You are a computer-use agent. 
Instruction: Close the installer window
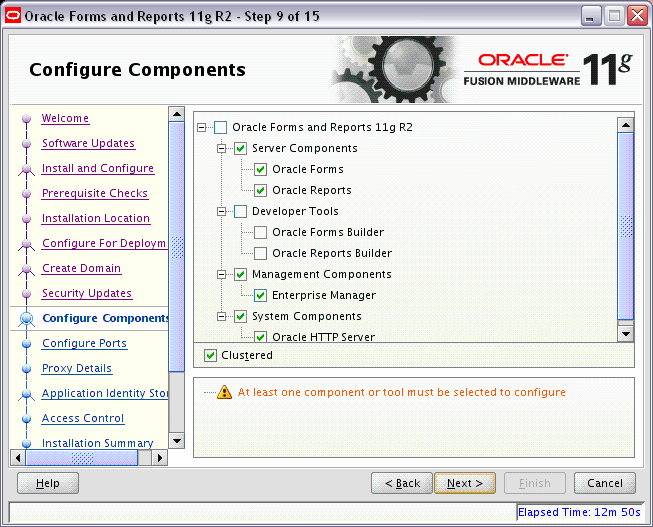pyautogui.click(x=638, y=16)
